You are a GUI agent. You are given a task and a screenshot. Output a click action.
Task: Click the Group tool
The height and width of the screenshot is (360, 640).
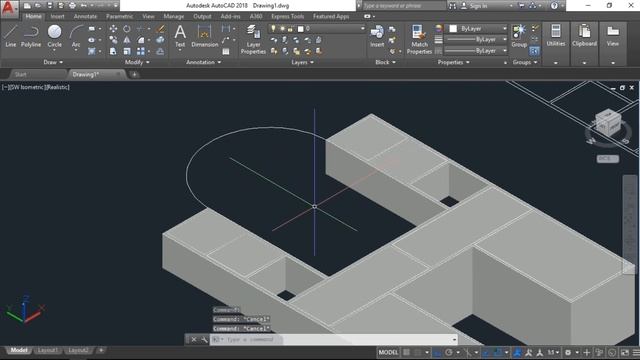(519, 36)
